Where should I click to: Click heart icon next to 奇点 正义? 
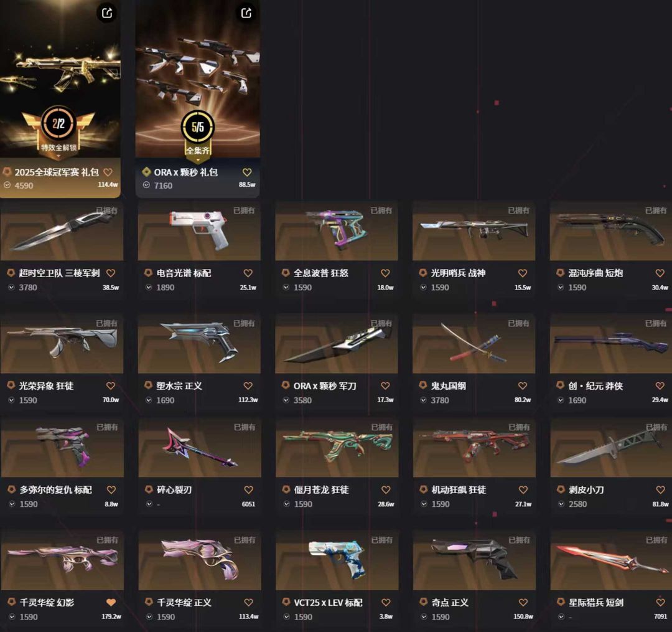[523, 602]
